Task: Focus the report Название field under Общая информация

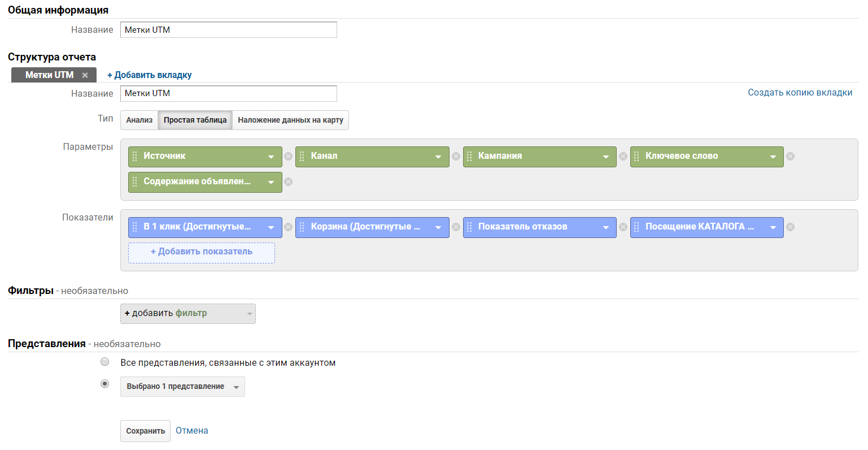Action: pos(229,30)
